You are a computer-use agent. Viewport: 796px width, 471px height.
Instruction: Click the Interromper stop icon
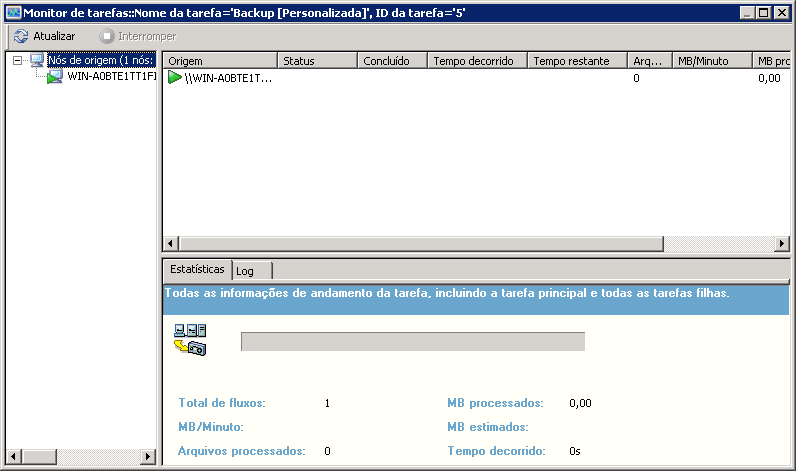107,36
